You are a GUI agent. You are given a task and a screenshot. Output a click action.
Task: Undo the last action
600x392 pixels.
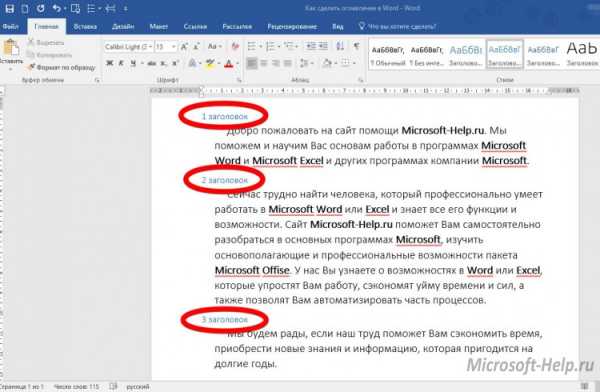tap(57, 8)
